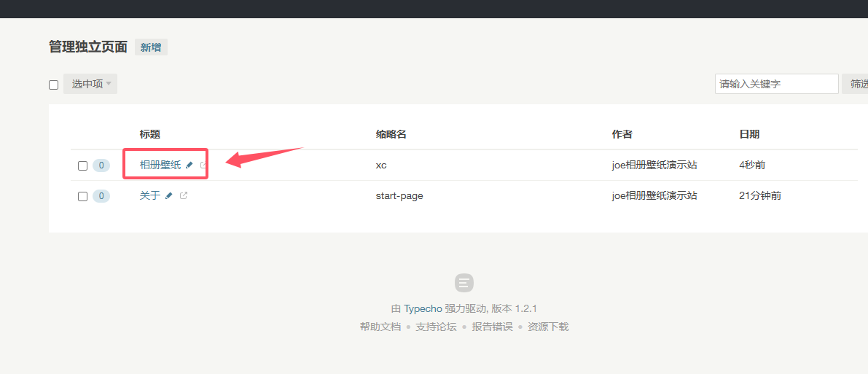
Task: Click the 缩略名 column header
Action: [x=391, y=134]
